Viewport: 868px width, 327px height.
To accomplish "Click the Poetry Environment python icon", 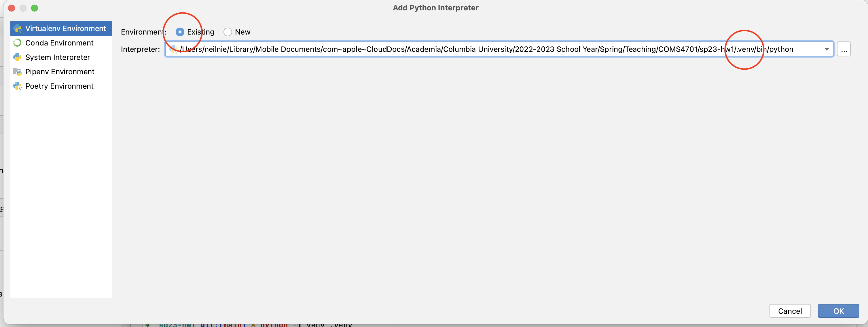I will (17, 86).
